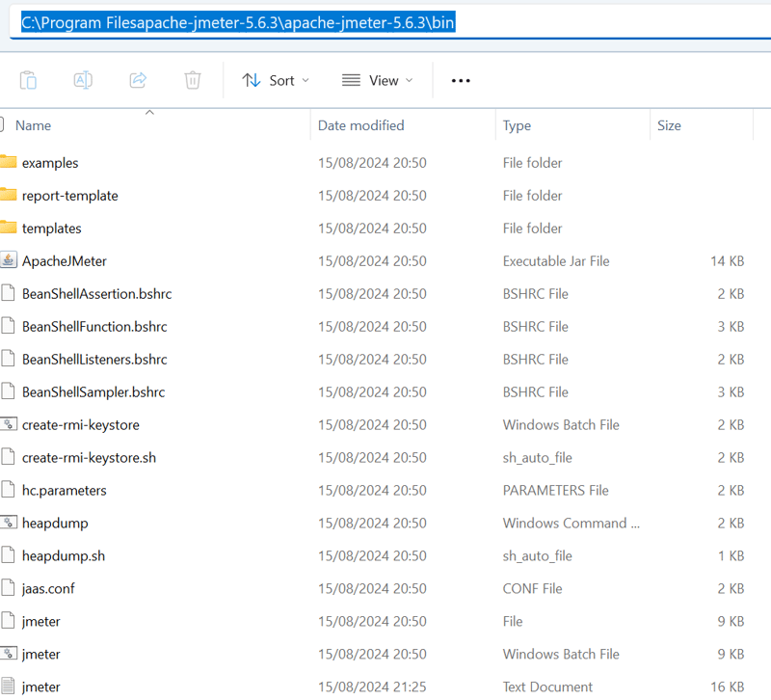
Task: Sort by the Name column header
Action: coord(33,125)
